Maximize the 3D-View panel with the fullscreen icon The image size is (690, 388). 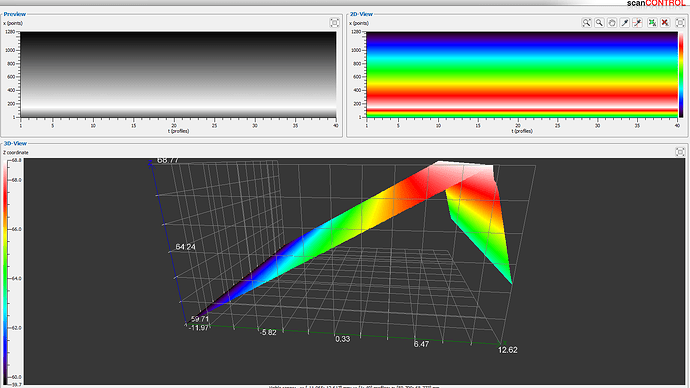pyautogui.click(x=680, y=152)
